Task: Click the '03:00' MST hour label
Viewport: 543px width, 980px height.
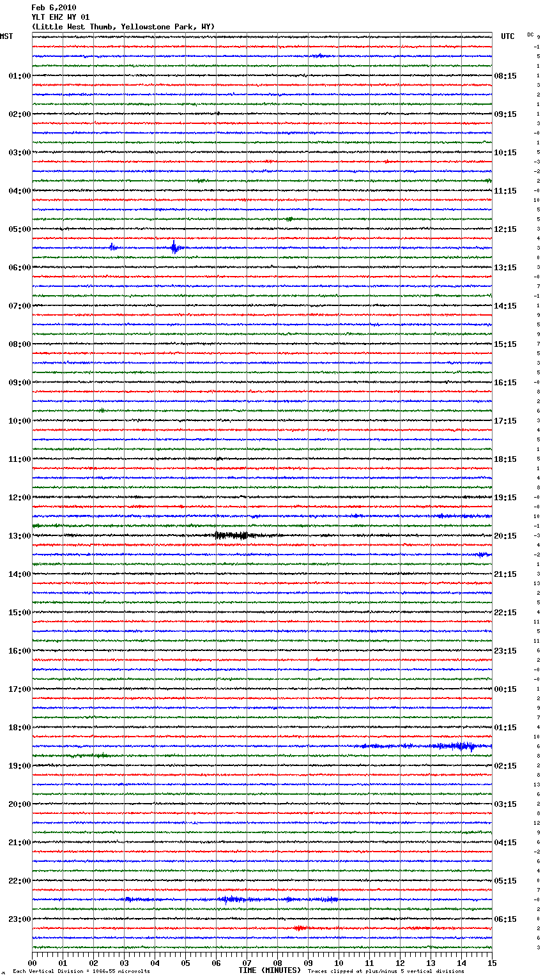Action: click(x=20, y=153)
